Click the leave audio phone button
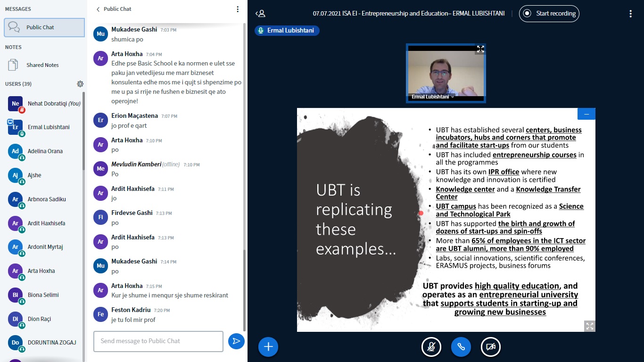 coord(461,347)
